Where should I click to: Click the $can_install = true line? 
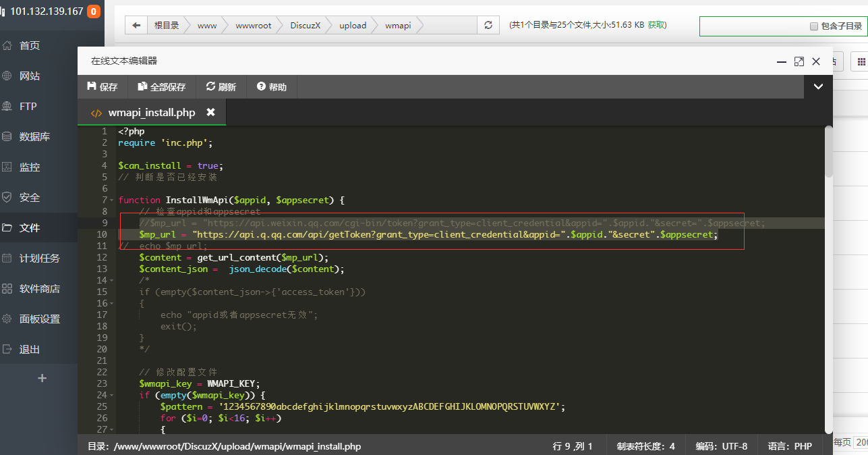(171, 165)
